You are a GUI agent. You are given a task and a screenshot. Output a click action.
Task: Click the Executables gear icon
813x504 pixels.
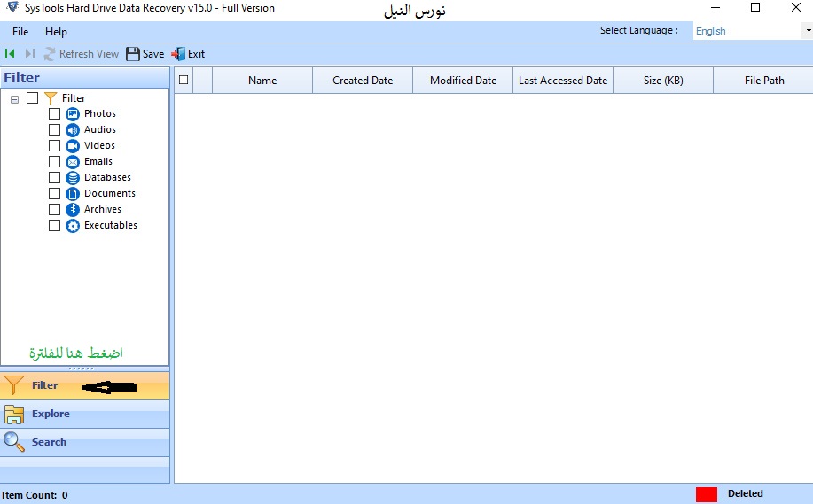(x=73, y=226)
